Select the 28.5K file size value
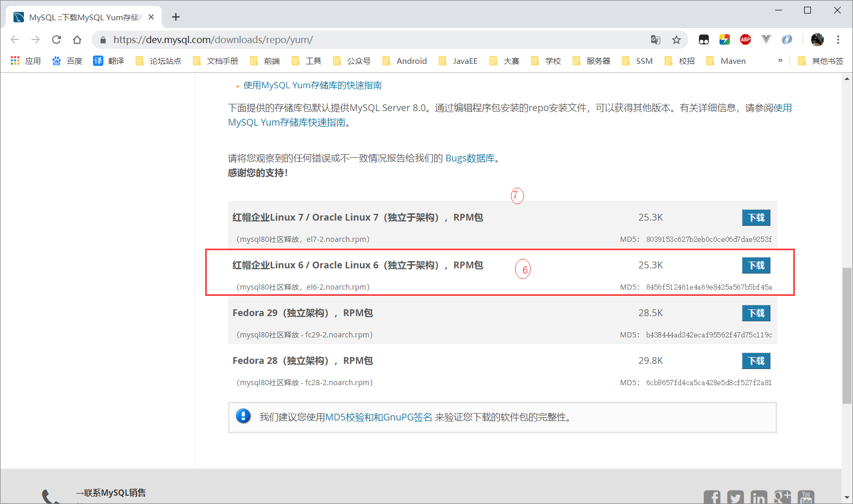Screen dimensions: 853x504 650,313
